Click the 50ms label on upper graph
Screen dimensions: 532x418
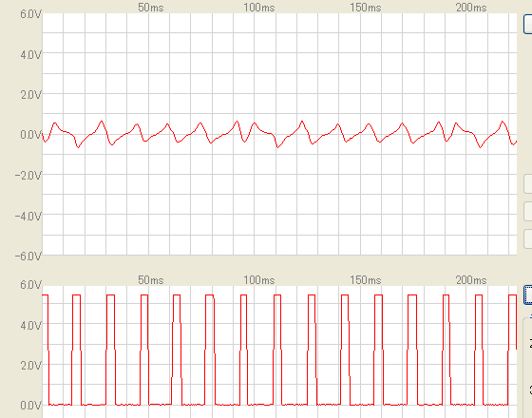pos(151,8)
